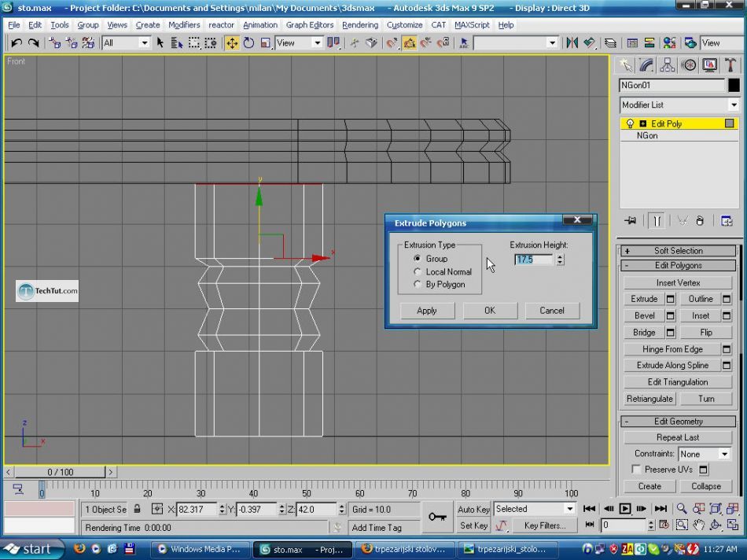Open Constraints None dropdown
The height and width of the screenshot is (560, 747).
click(724, 454)
